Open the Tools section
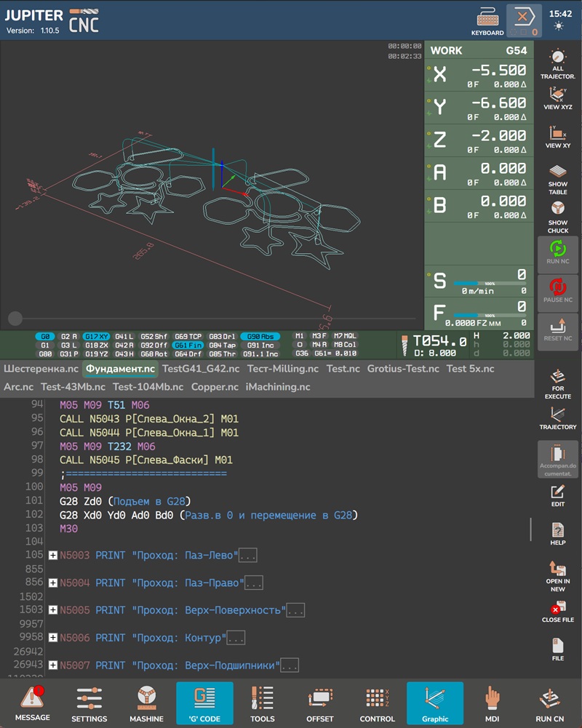The height and width of the screenshot is (728, 582). click(x=262, y=703)
